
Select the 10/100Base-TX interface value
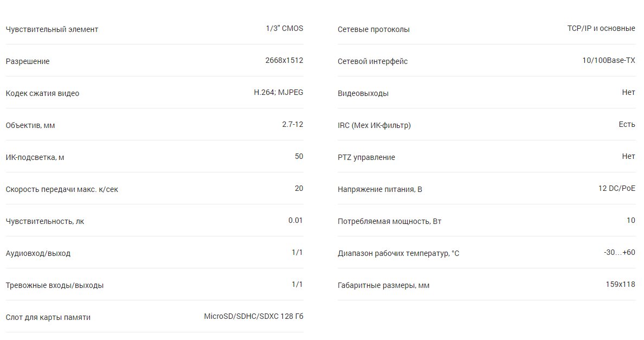tap(609, 60)
